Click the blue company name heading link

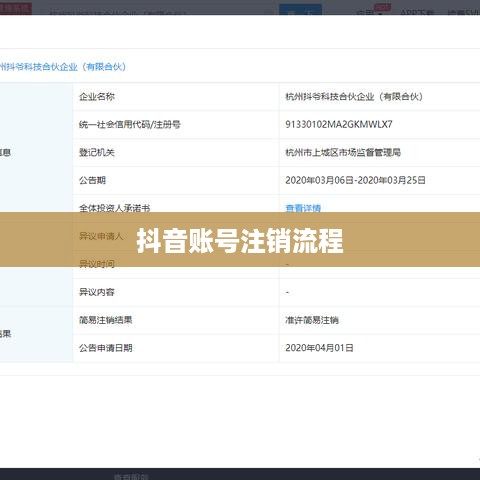(x=63, y=67)
